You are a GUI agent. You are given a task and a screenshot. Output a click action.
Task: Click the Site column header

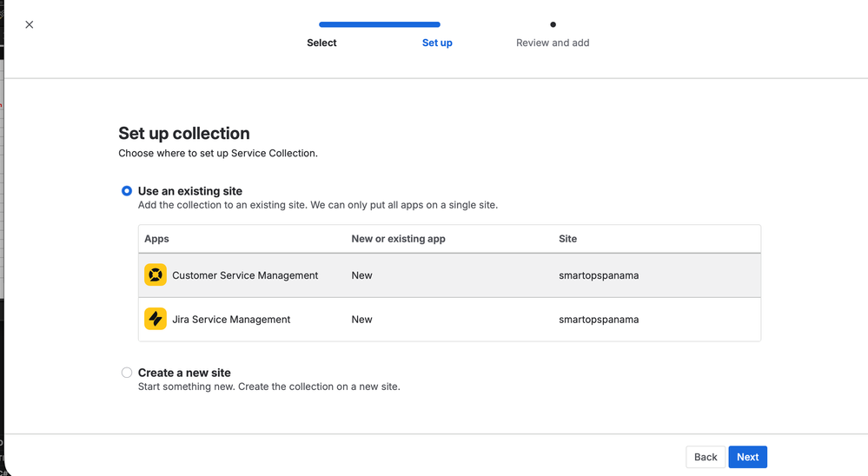click(x=567, y=239)
